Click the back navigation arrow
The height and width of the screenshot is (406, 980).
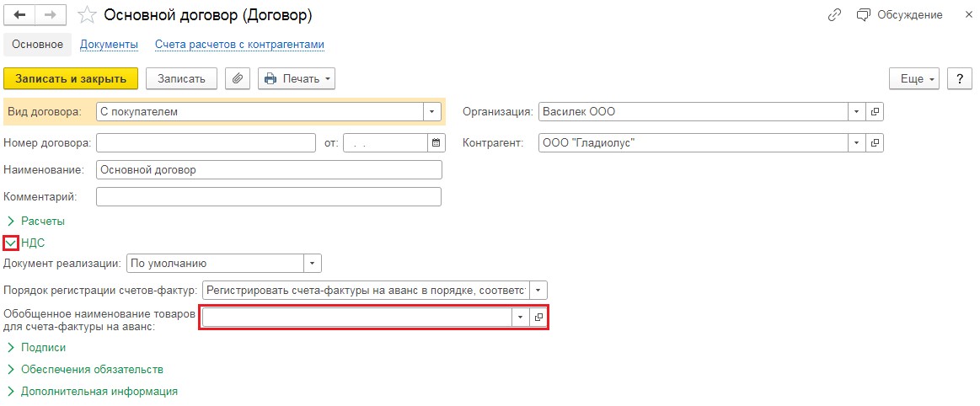pyautogui.click(x=19, y=15)
